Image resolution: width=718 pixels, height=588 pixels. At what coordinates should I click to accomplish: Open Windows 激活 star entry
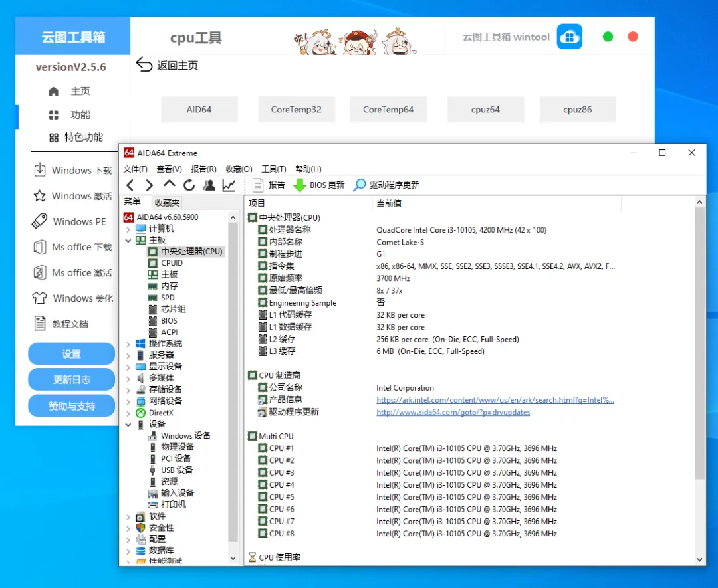coord(73,196)
